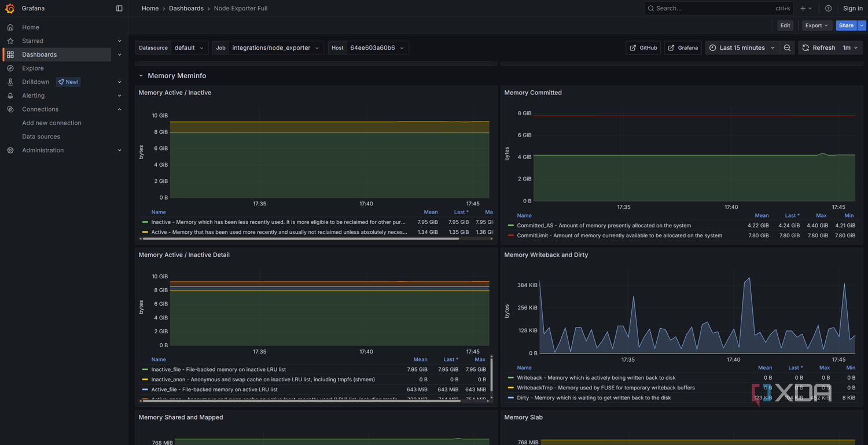Toggle the Writeback legend series

click(596, 378)
